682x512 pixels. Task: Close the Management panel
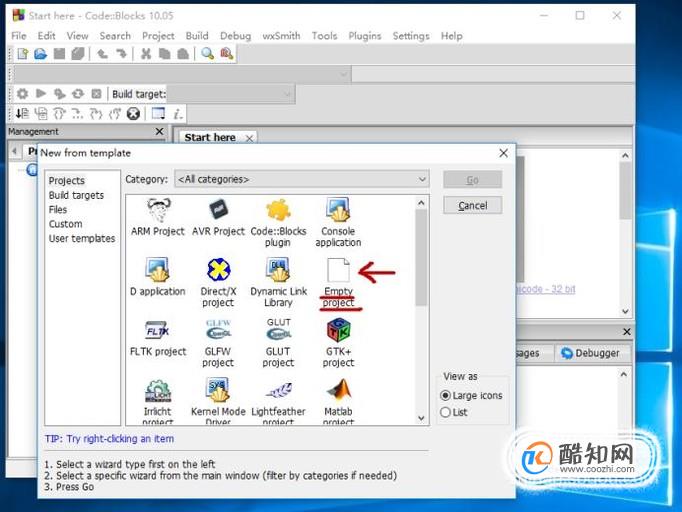click(160, 131)
